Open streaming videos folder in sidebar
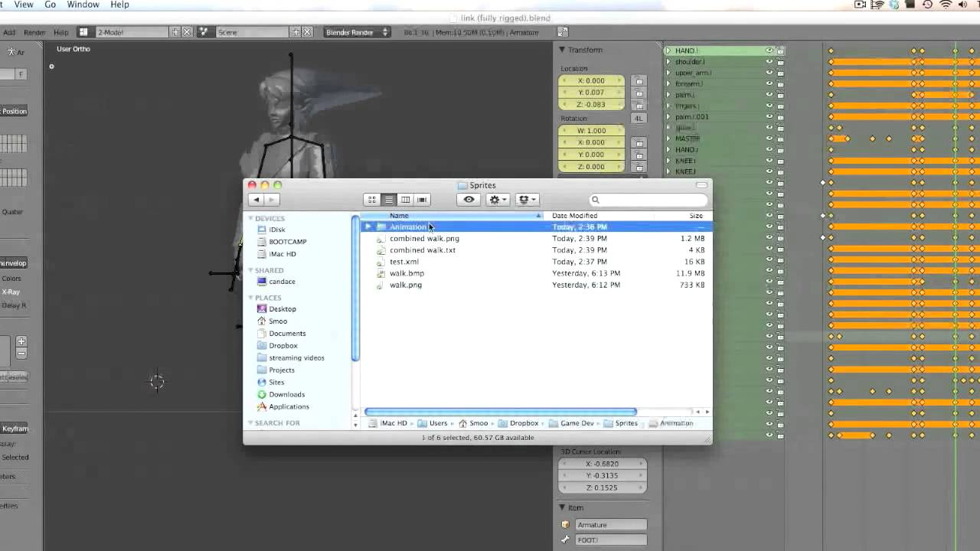 (296, 358)
